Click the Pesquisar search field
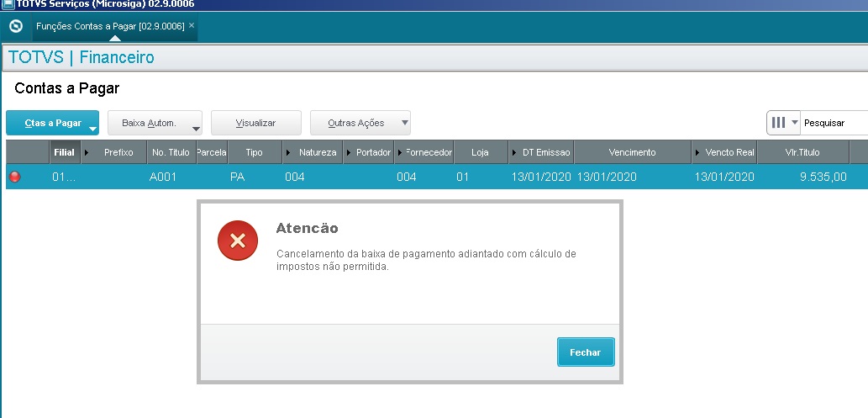868x418 pixels. point(834,123)
